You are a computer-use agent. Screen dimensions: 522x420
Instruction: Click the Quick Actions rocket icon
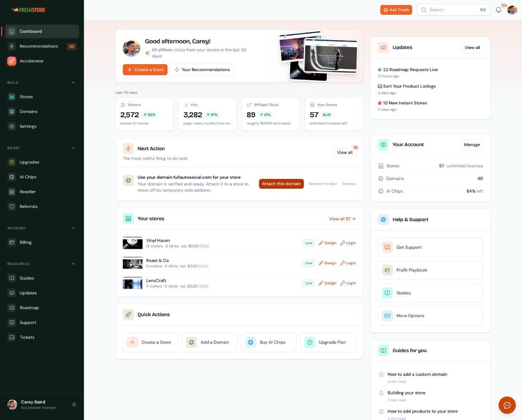pos(128,314)
